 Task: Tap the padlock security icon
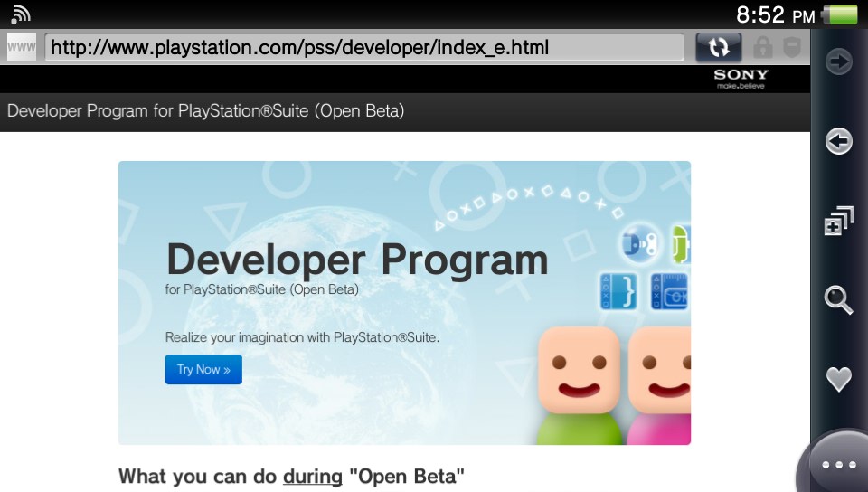763,48
